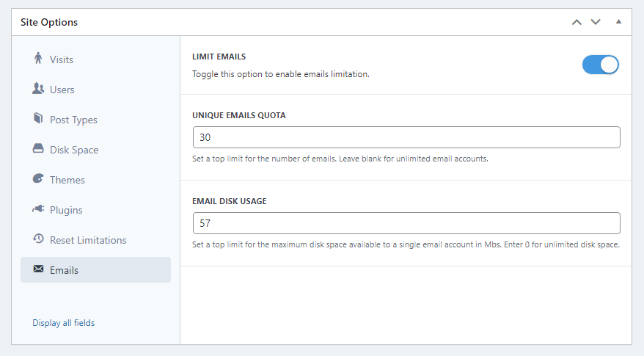
Task: Switch to the Reset Limitations tab
Action: coord(95,240)
